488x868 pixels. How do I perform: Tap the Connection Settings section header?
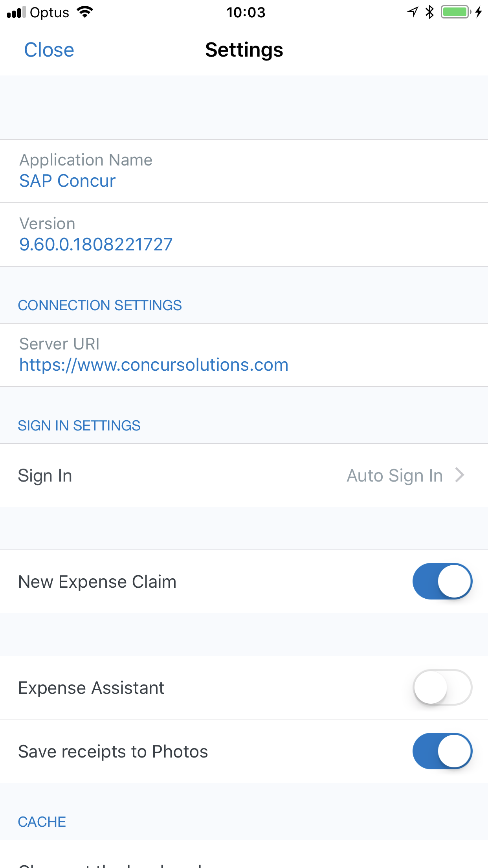coord(100,305)
